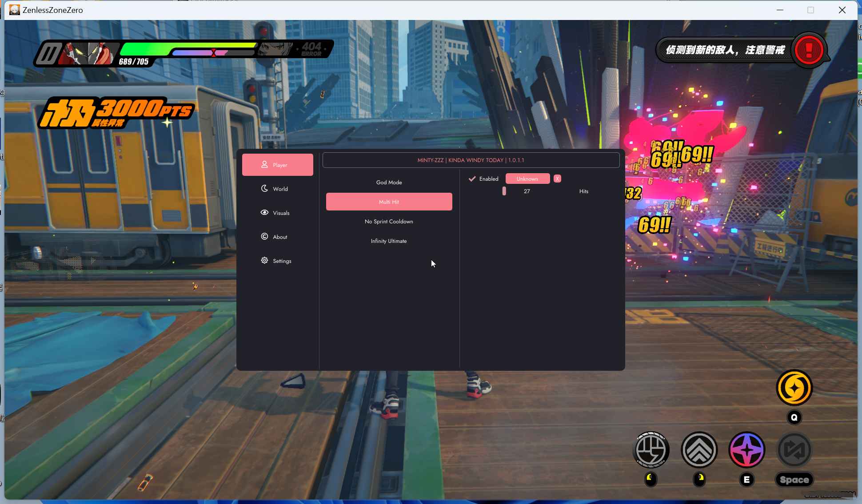Click the Hits label dropdown area
Screen dimensions: 862x504
[x=583, y=191]
